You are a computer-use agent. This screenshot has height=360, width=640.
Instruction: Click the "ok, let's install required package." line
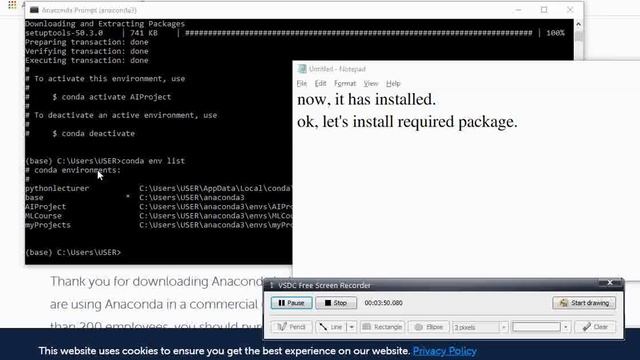(x=407, y=122)
